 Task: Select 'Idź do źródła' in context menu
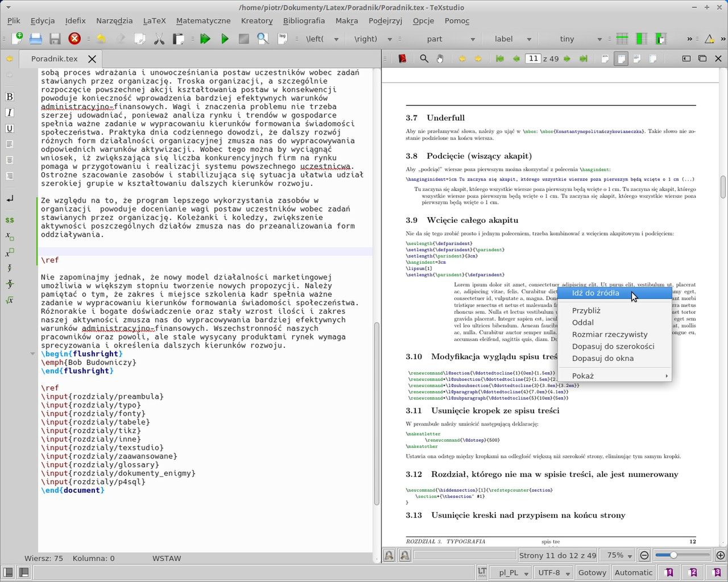(595, 293)
